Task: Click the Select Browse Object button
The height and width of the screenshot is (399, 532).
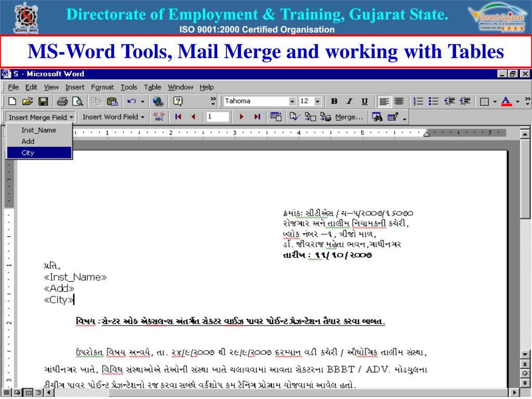Action: [x=525, y=373]
